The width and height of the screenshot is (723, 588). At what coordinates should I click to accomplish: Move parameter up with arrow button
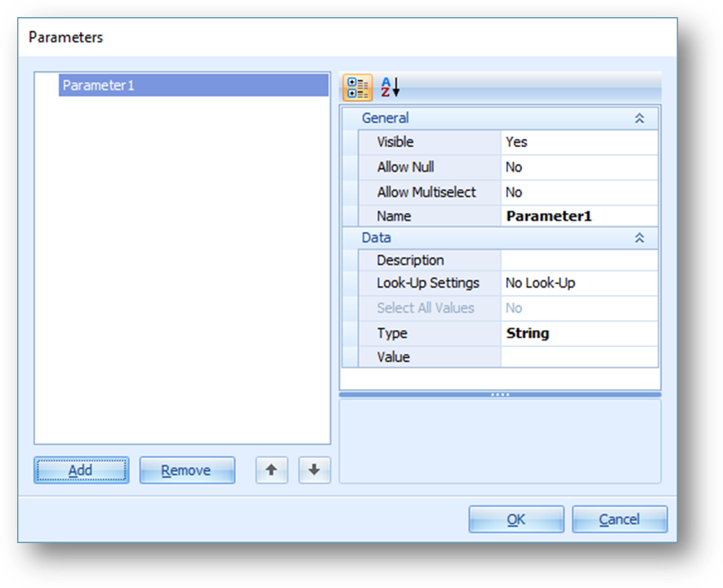pos(271,470)
